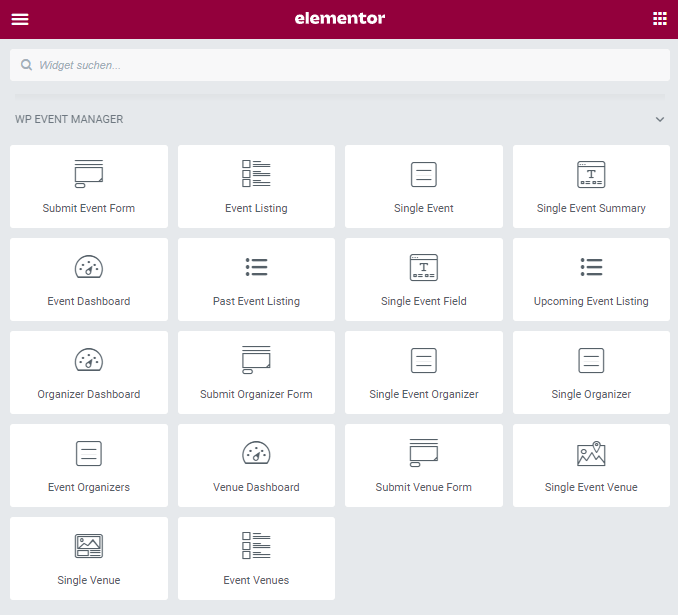Select the Single Event Venue map icon

pos(591,453)
